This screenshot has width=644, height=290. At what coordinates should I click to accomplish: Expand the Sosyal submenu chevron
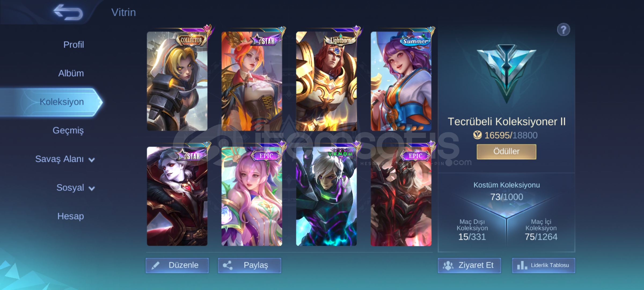(x=92, y=188)
